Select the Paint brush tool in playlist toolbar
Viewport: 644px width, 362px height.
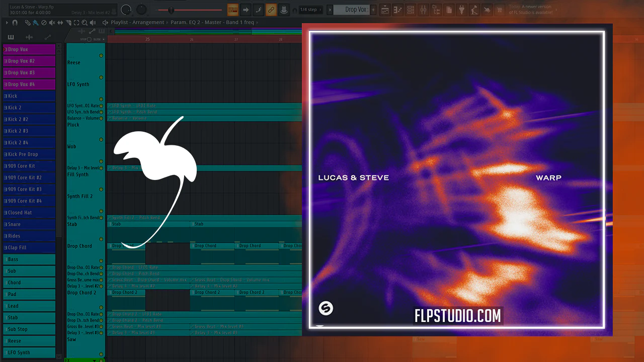(36, 23)
